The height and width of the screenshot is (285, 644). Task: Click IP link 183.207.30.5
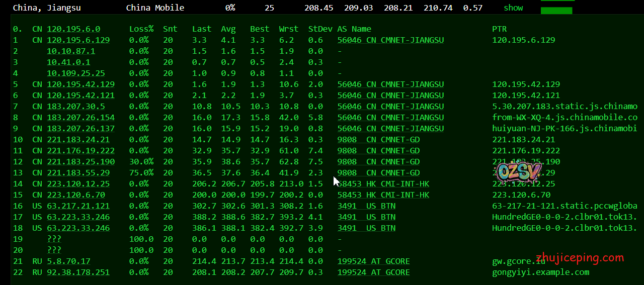coord(75,107)
